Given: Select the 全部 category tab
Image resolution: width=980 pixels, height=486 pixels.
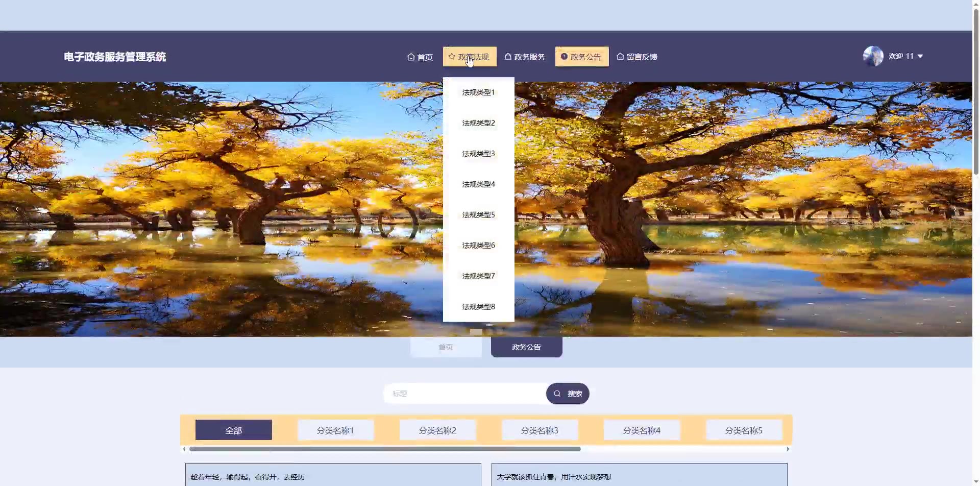Looking at the screenshot, I should [x=234, y=430].
